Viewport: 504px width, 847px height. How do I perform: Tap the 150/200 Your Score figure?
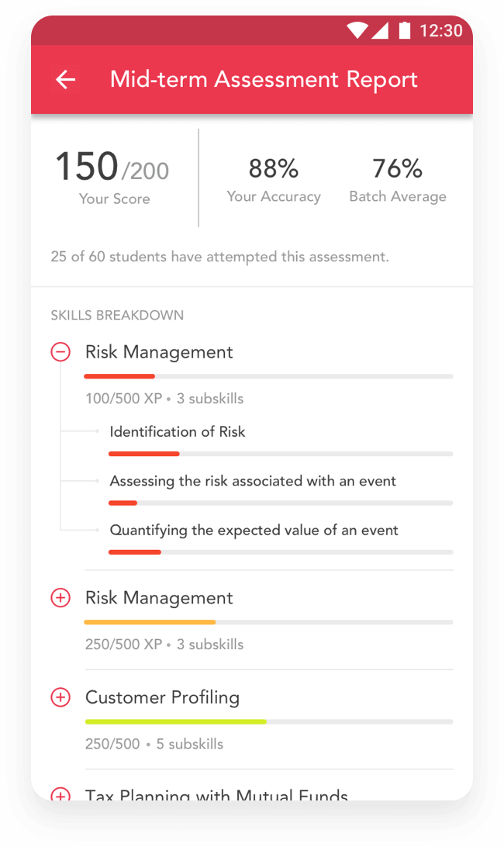(112, 177)
